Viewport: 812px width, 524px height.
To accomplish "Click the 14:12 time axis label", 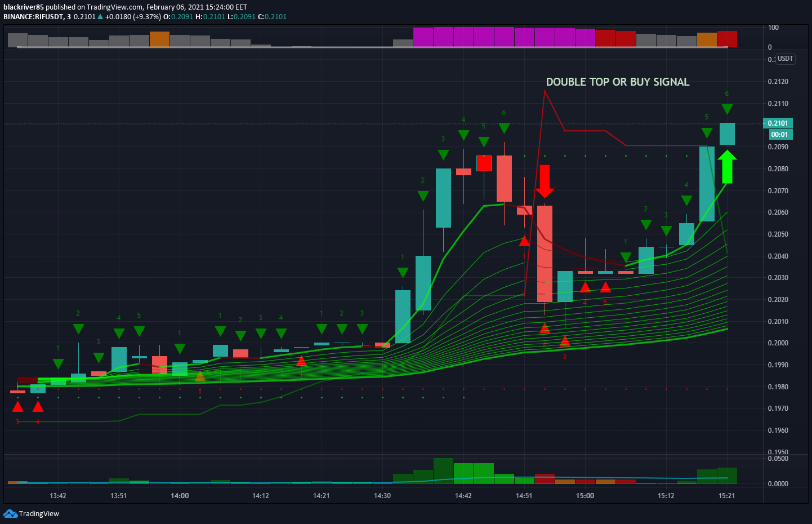I will (x=261, y=496).
